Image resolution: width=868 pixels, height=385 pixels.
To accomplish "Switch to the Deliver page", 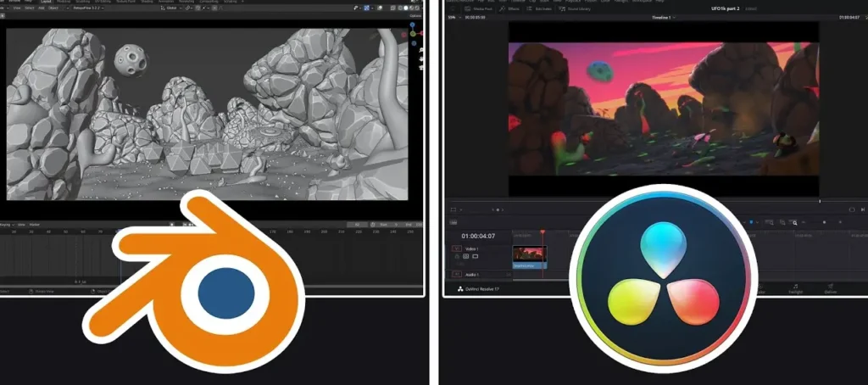I will pyautogui.click(x=831, y=288).
